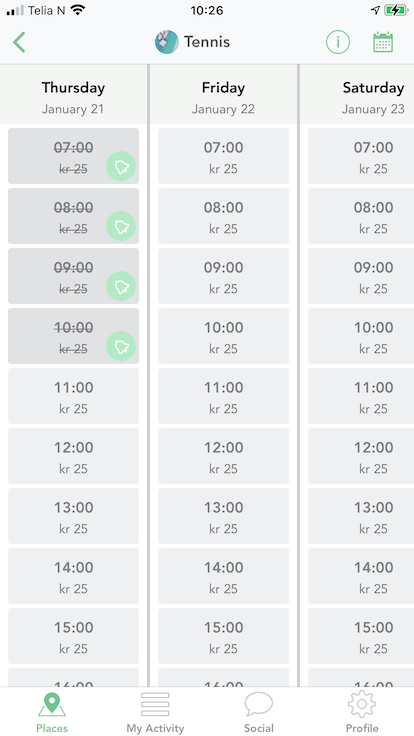Open the Profile gear tab
The width and height of the screenshot is (414, 736).
click(362, 713)
